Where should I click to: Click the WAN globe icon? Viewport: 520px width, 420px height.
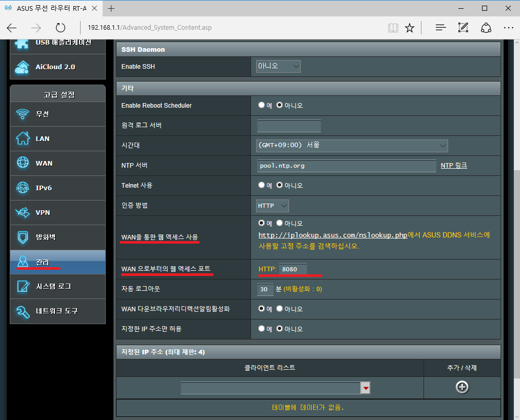point(23,163)
